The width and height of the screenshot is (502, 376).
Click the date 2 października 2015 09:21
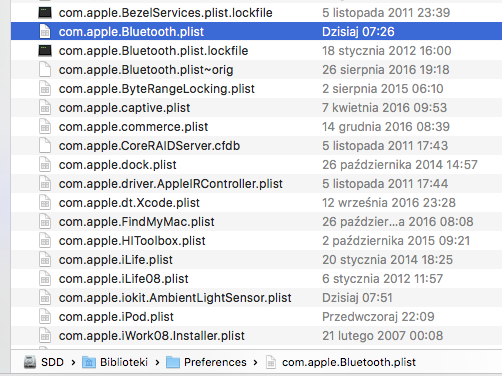(x=396, y=241)
